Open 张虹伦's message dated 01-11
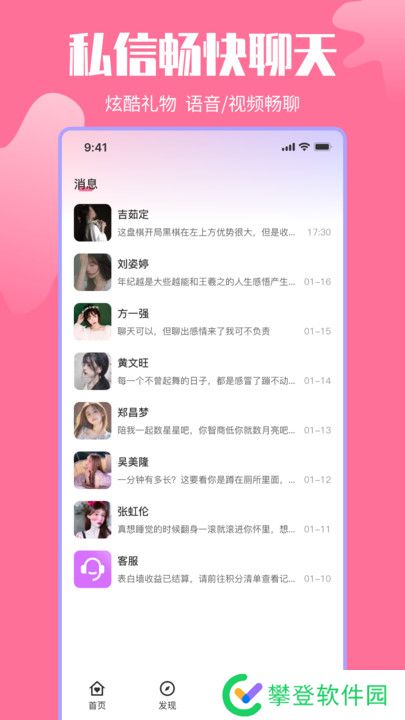Screen dimensions: 405x720 202,520
